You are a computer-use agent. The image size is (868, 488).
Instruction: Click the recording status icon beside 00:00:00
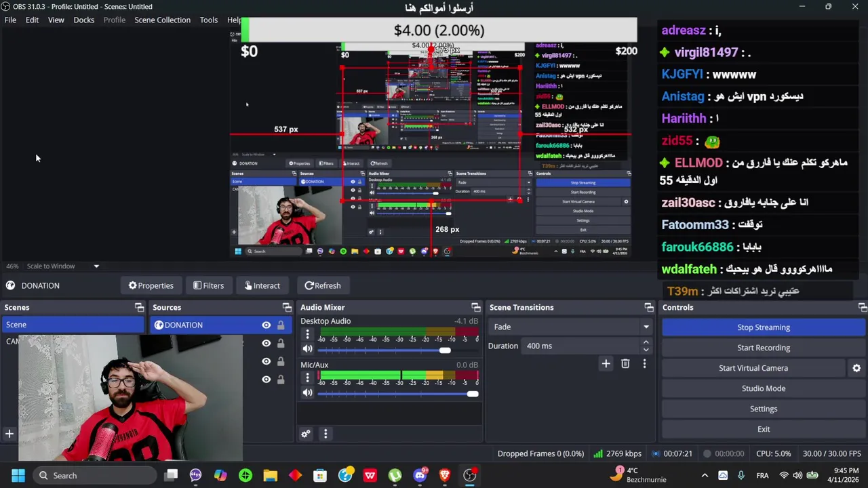[x=707, y=453]
